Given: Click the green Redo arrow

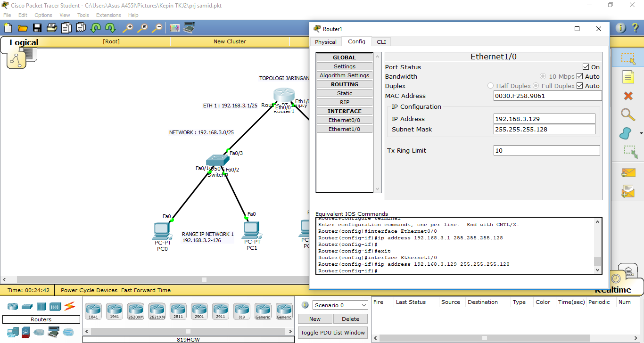Looking at the screenshot, I should pos(110,28).
